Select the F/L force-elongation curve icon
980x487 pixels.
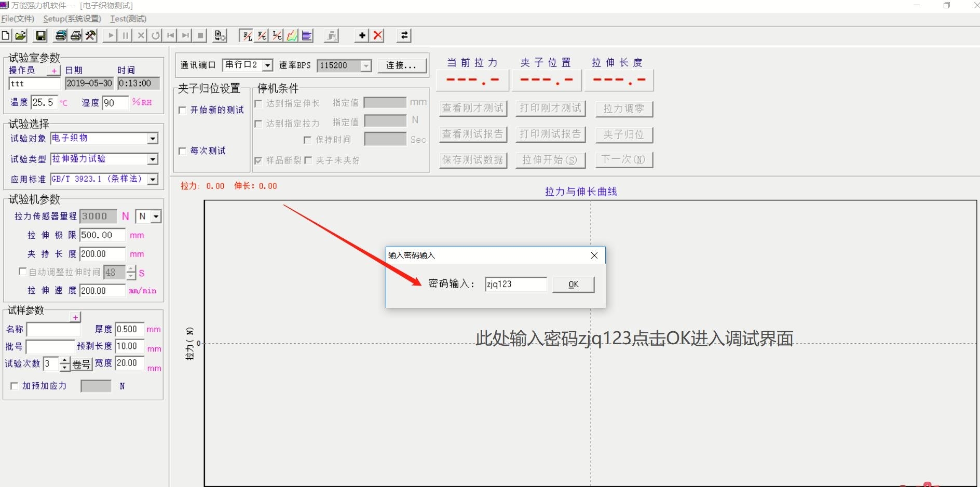tap(247, 36)
